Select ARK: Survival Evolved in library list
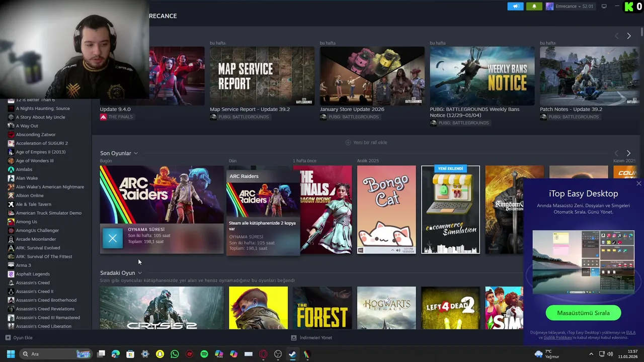This screenshot has width=644, height=362. [38, 248]
